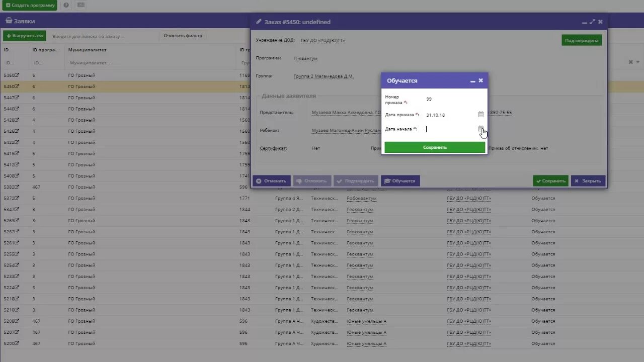Click Робоквантум link in row 5372
644x362 pixels.
(x=361, y=198)
